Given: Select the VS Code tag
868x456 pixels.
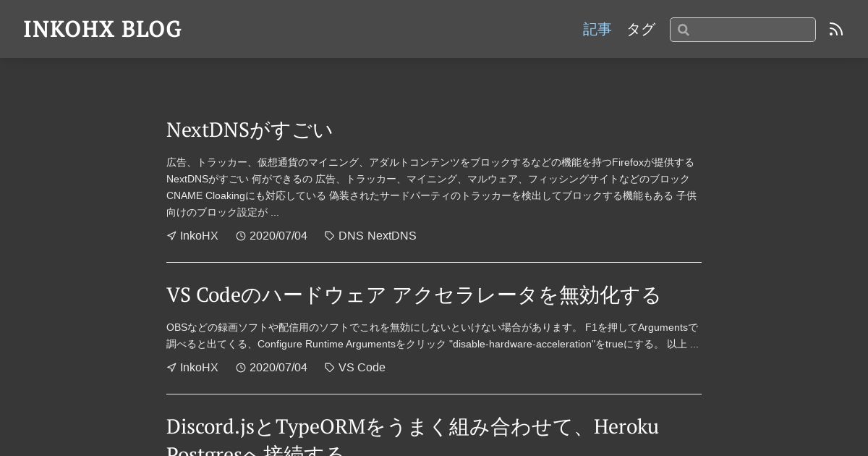Looking at the screenshot, I should [362, 367].
